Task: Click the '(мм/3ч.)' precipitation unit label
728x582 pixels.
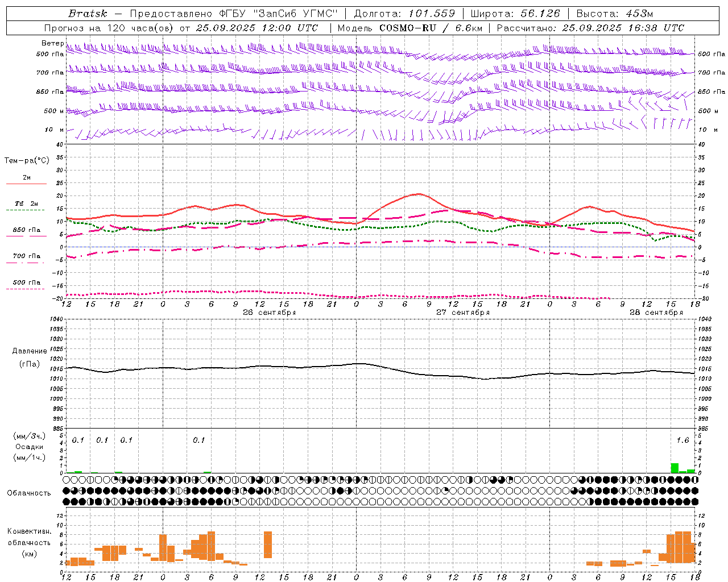Action: 29,436
